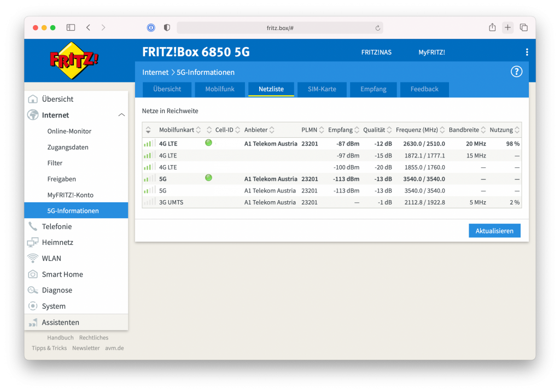The width and height of the screenshot is (560, 392).
Task: Click the Assistenten icon
Action: [x=33, y=323]
